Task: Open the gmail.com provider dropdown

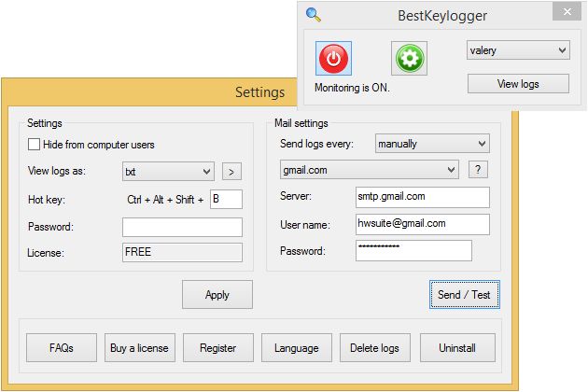Action: click(370, 170)
